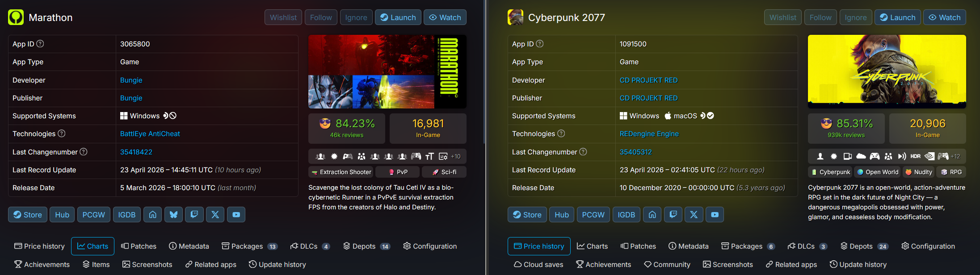Click Marathon's adjustable text size feature icon
Screen dimensions: 980x275
point(429,156)
